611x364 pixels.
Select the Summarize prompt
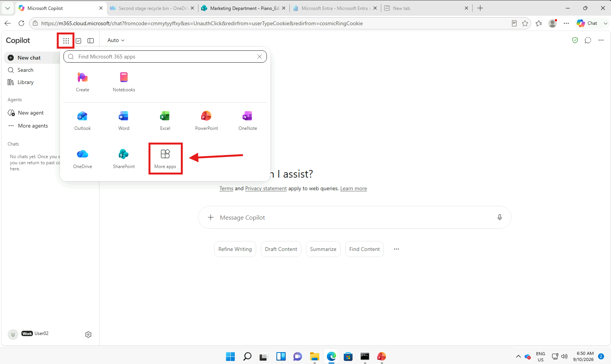[323, 249]
